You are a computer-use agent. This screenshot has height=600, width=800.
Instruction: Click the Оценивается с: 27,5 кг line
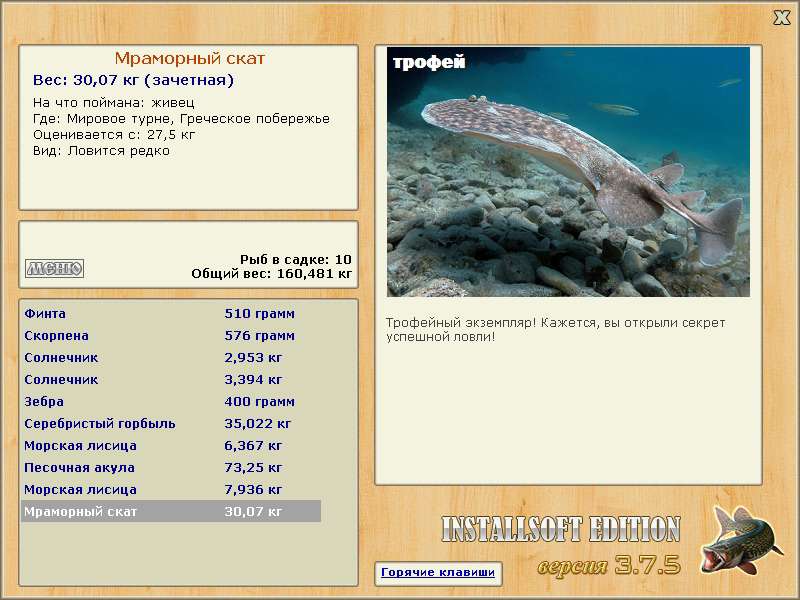[114, 135]
